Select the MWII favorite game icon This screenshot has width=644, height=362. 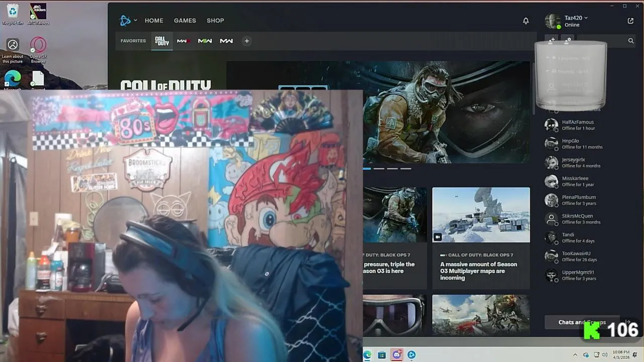click(205, 41)
